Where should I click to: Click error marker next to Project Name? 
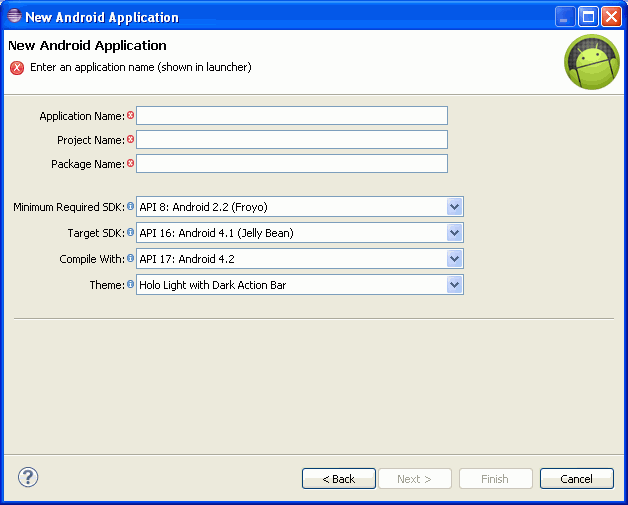pos(131,139)
